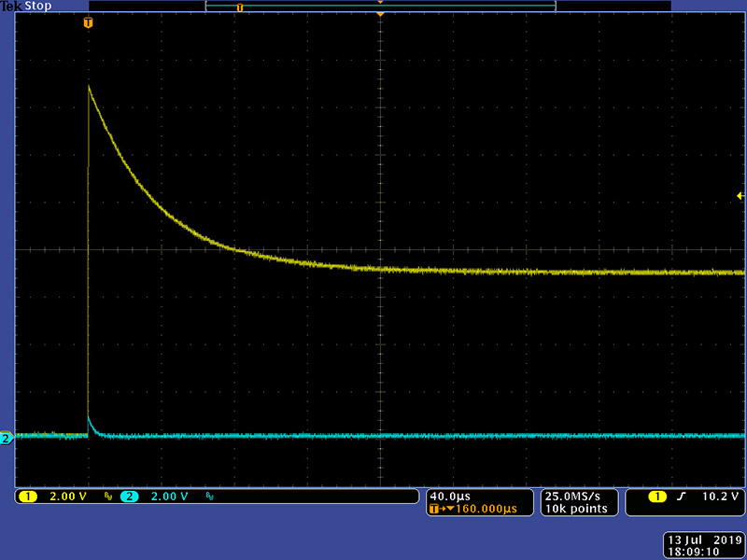747x560 pixels.
Task: Click the trigger marker in the record overview bar
Action: [x=239, y=7]
